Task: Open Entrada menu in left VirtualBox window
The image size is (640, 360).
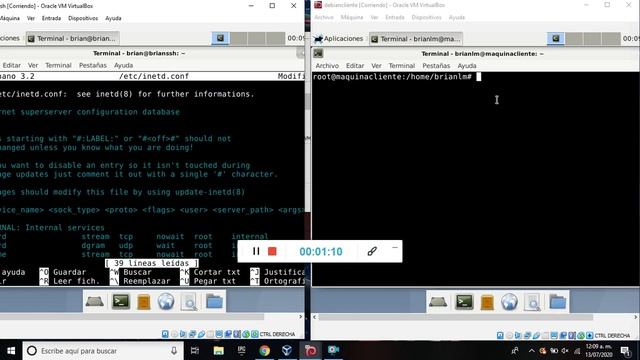Action: pos(51,18)
